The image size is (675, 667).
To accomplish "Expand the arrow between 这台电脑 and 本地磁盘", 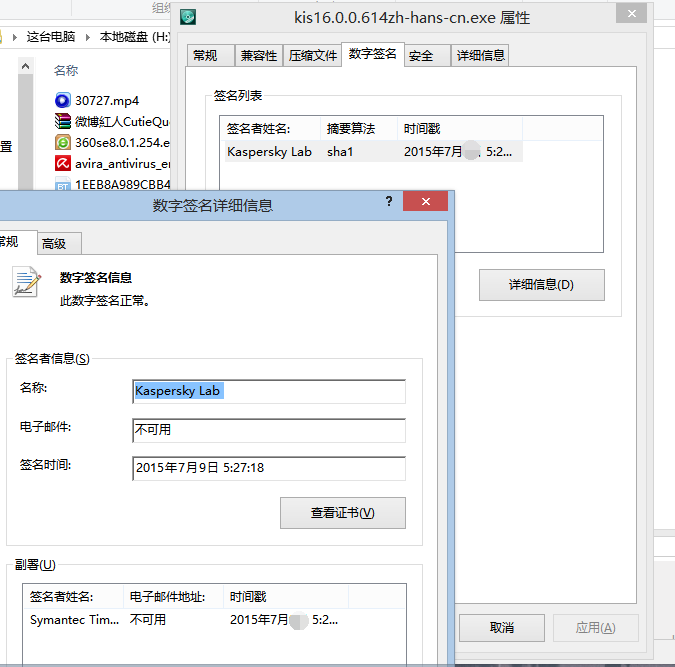I will [88, 37].
